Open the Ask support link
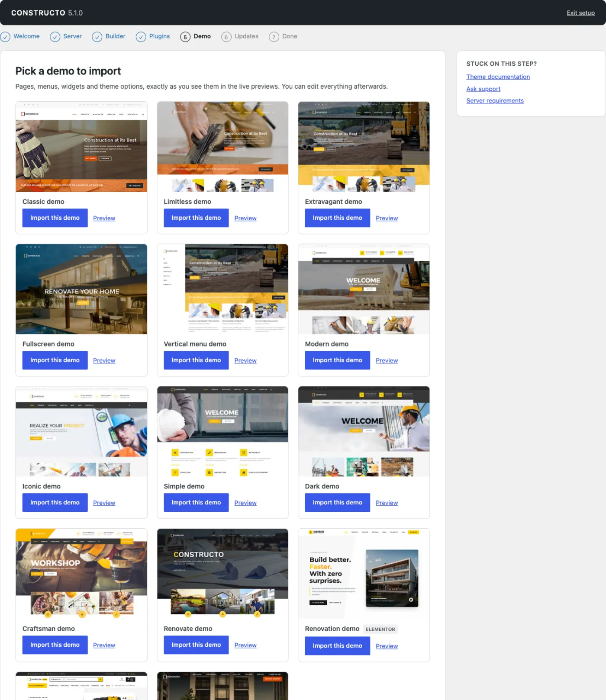606x700 pixels. (483, 89)
